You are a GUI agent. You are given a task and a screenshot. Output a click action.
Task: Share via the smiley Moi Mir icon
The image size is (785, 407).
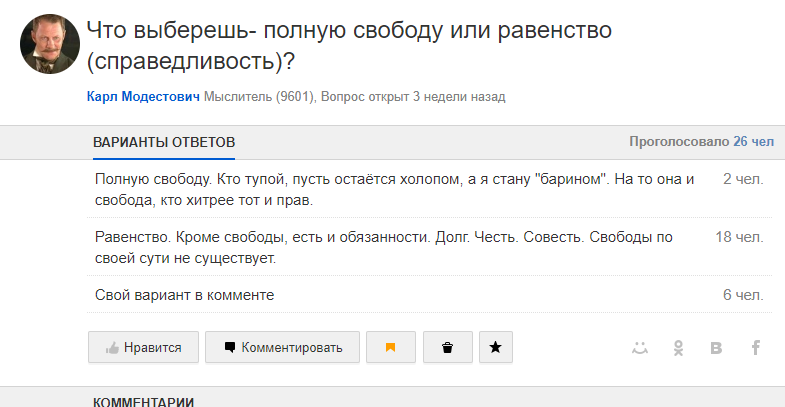640,347
